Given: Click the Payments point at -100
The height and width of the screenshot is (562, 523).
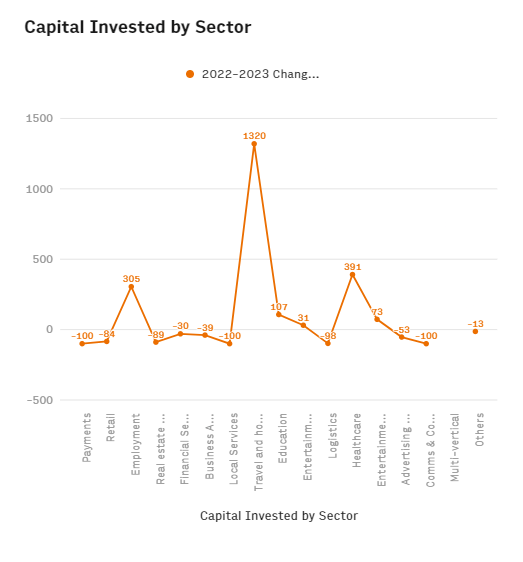Looking at the screenshot, I should click(82, 344).
